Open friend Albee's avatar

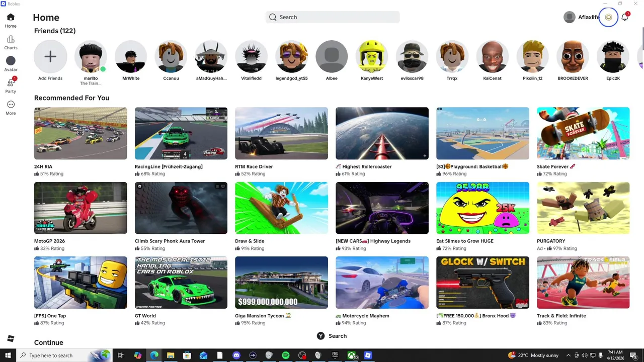coord(332,56)
